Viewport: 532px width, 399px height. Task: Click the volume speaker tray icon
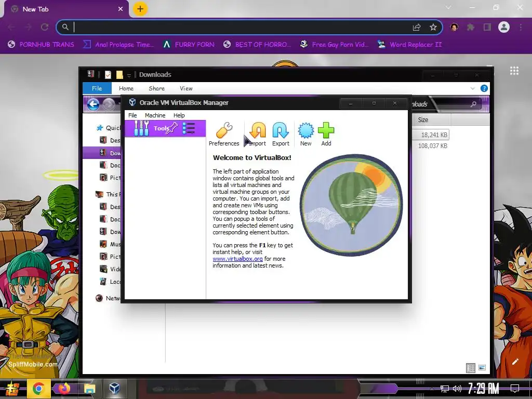click(x=457, y=389)
